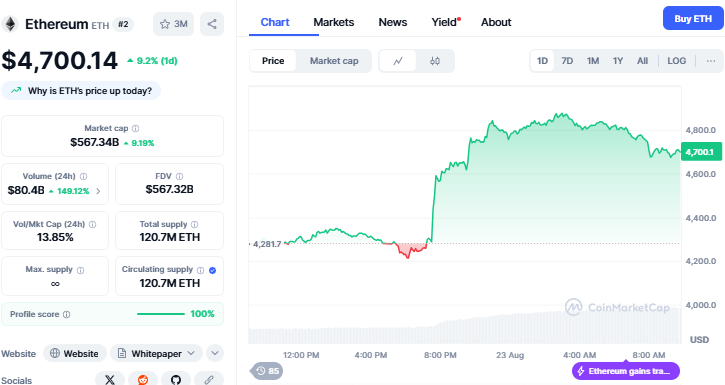Screen dimensions: 725x385
Task: Select the 7D time range
Action: pos(567,61)
